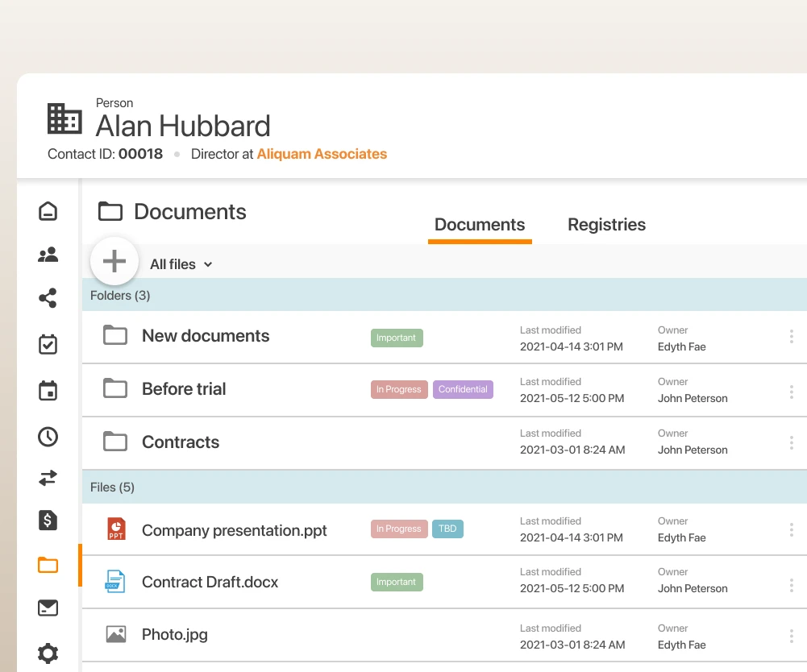The height and width of the screenshot is (672, 807).
Task: Click the transfer arrows icon in sidebar
Action: [x=48, y=478]
